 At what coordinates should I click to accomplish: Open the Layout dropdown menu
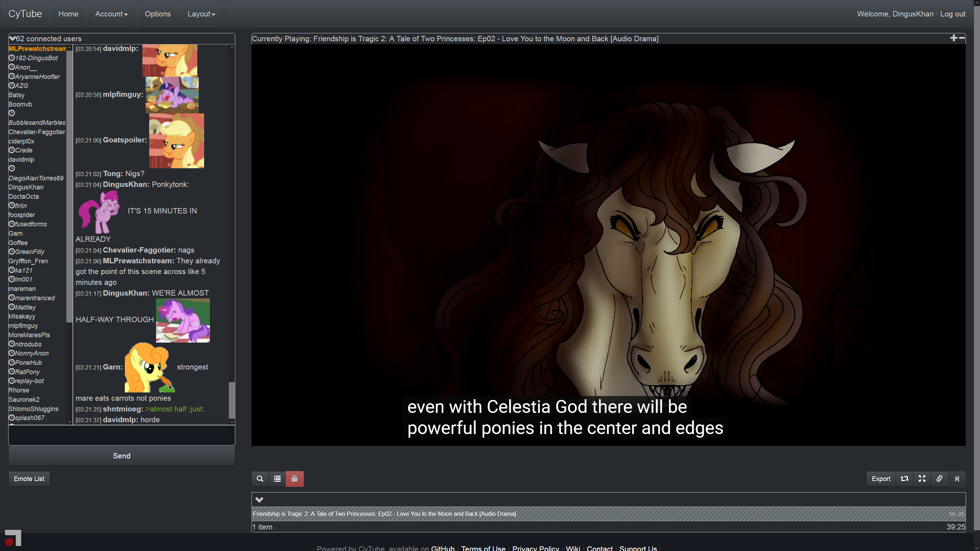[201, 14]
